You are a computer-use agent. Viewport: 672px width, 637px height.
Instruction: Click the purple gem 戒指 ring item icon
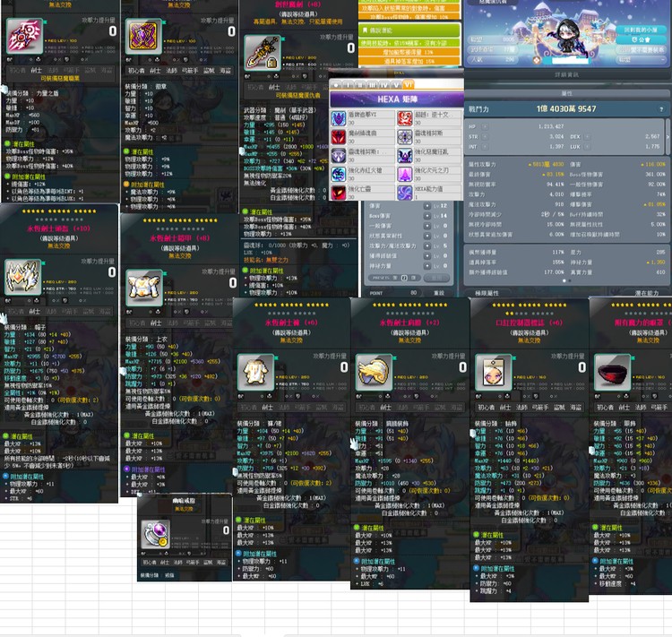tap(156, 535)
